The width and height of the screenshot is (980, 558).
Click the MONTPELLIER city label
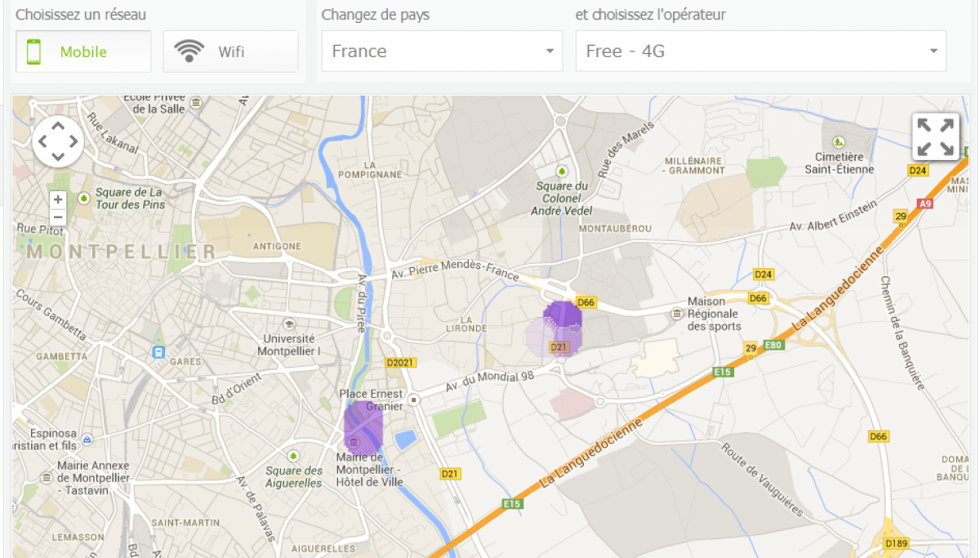pos(122,252)
